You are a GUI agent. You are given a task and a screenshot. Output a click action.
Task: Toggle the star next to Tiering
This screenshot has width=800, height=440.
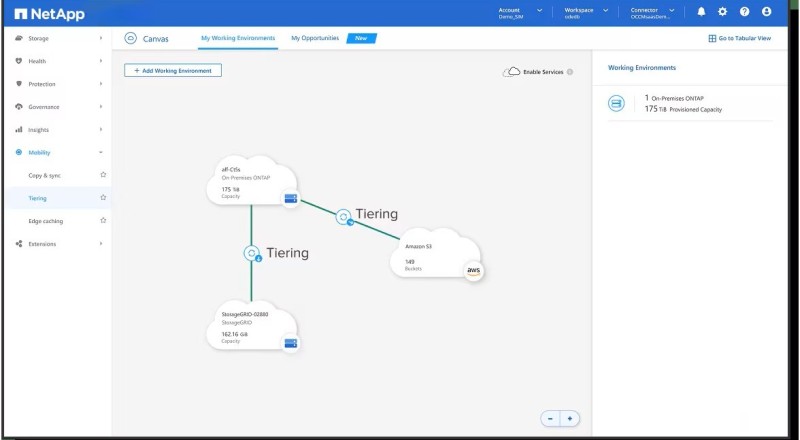click(x=102, y=198)
